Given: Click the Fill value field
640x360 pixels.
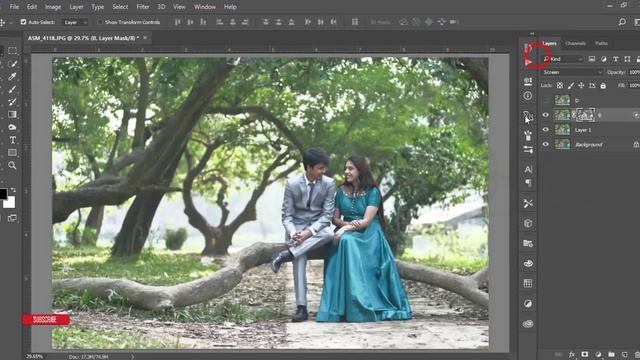Looking at the screenshot, I should tap(634, 85).
